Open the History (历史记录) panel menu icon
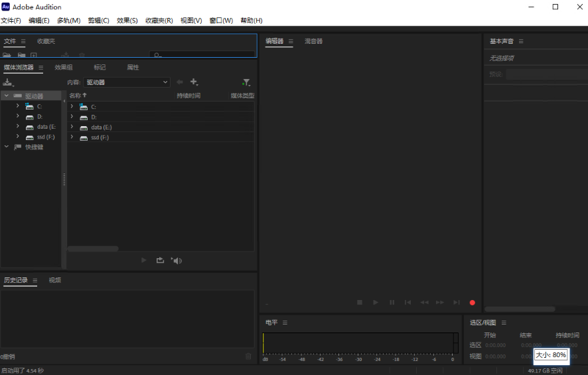Viewport: 588px width, 375px height. pos(35,280)
